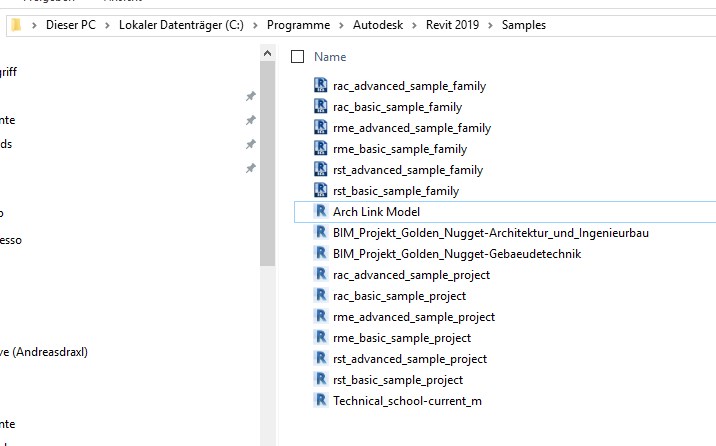Viewport: 716px width, 446px height.
Task: Select file name rac_advanced_sample_project
Action: [411, 275]
